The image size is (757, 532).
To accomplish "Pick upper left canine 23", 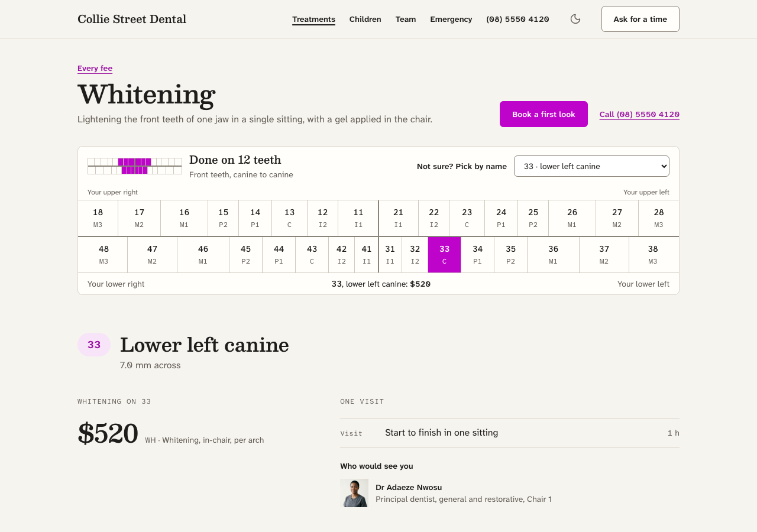I will [x=467, y=218].
